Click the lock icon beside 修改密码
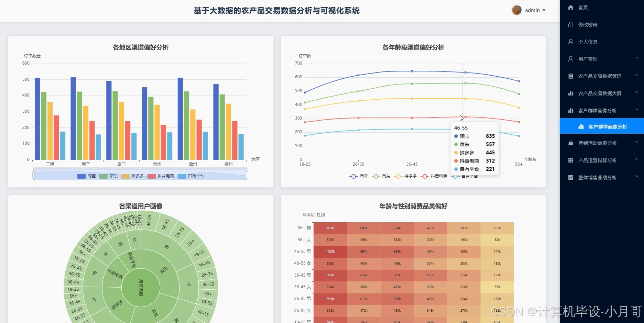The width and height of the screenshot is (644, 323). tap(571, 24)
